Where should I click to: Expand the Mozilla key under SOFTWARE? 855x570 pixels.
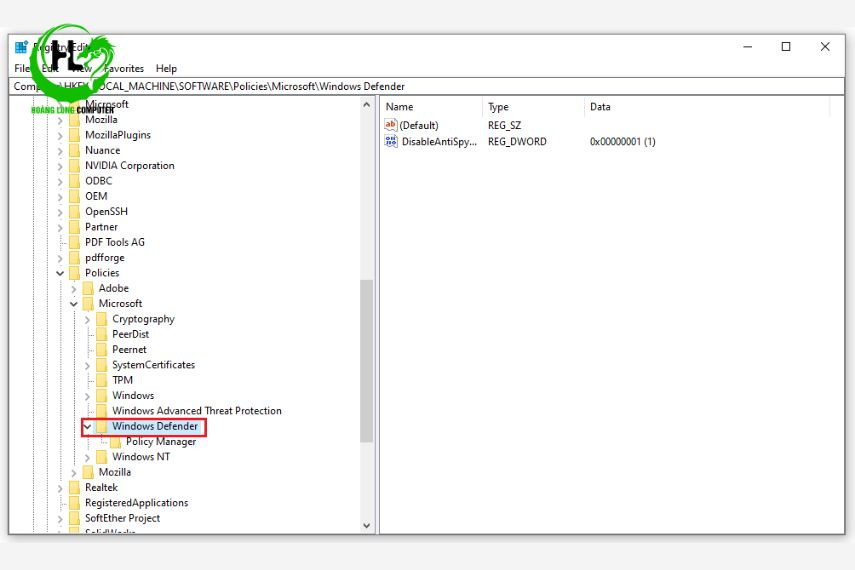pos(61,120)
